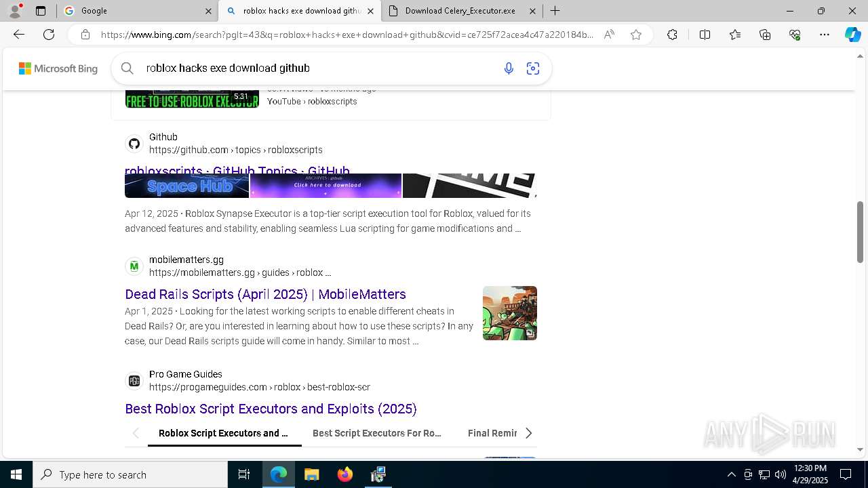Screen dimensions: 868x488
Task: Select 'Roblox Script Executors and …' tab
Action: pyautogui.click(x=223, y=433)
